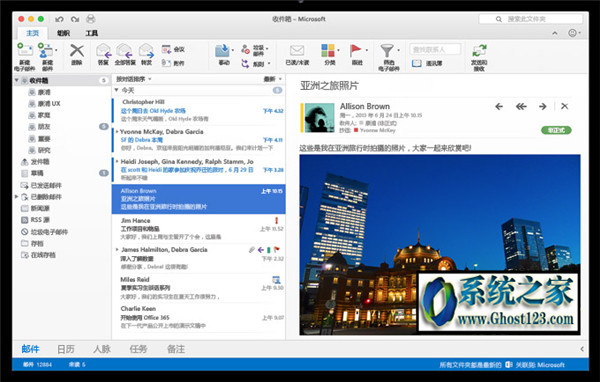Select the Organize ribbon tab
The width and height of the screenshot is (600, 382).
(63, 33)
